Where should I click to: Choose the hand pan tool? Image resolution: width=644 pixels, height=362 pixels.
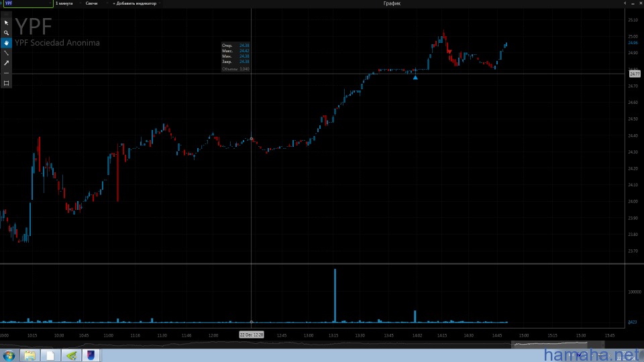coord(6,43)
